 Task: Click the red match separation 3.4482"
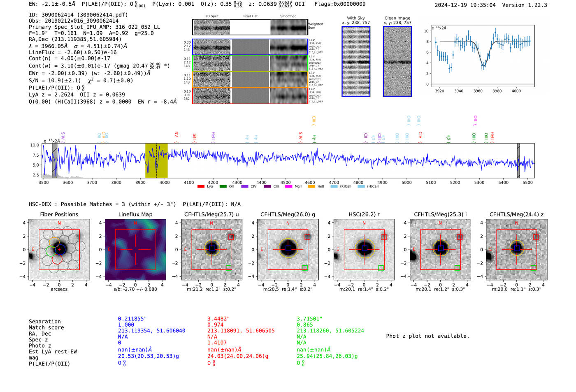[218, 319]
